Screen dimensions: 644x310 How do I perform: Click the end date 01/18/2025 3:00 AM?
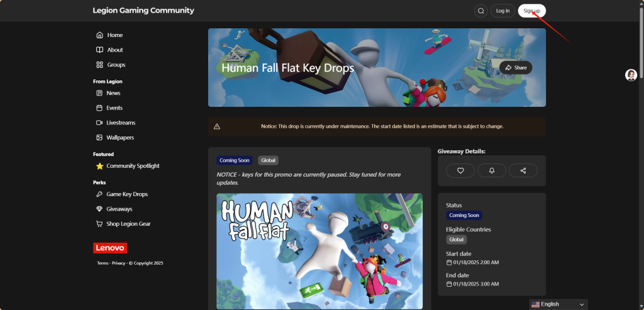click(x=473, y=284)
